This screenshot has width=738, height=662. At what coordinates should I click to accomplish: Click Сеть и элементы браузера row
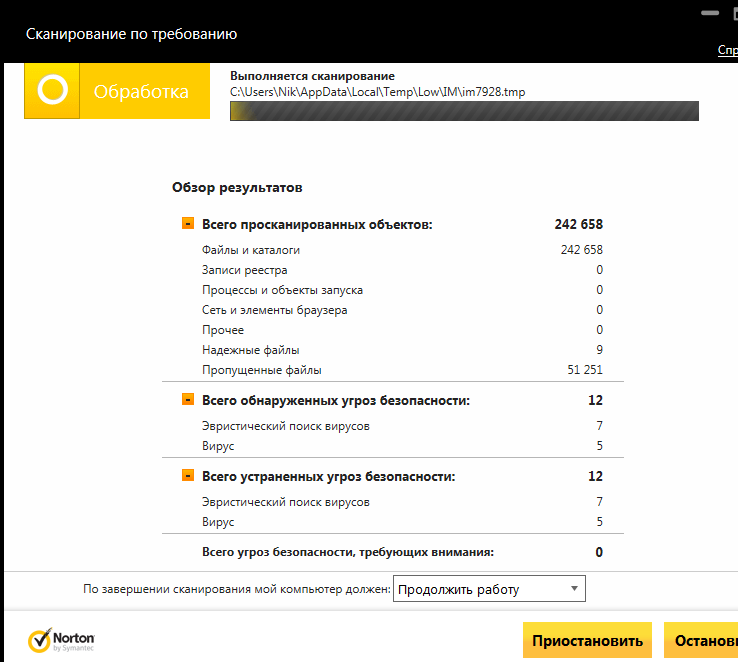click(402, 310)
